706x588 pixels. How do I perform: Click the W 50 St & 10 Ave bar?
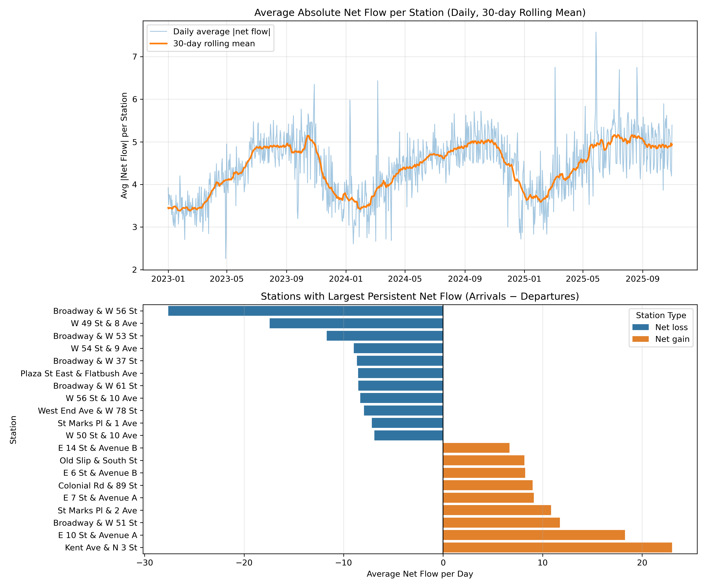click(x=408, y=435)
